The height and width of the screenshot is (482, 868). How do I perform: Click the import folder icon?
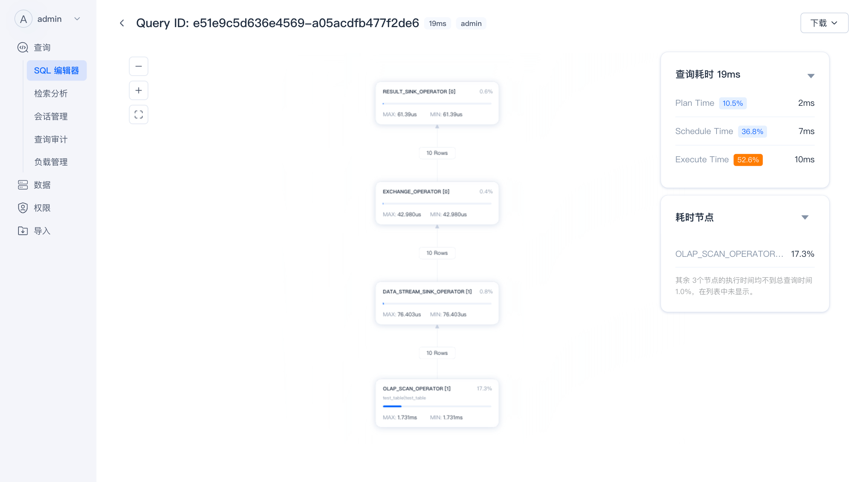click(23, 231)
